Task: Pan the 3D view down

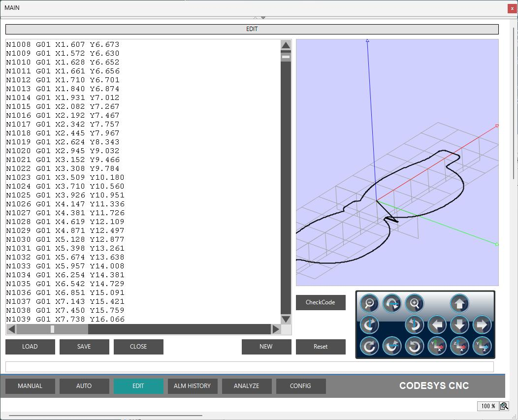Action: click(x=459, y=325)
